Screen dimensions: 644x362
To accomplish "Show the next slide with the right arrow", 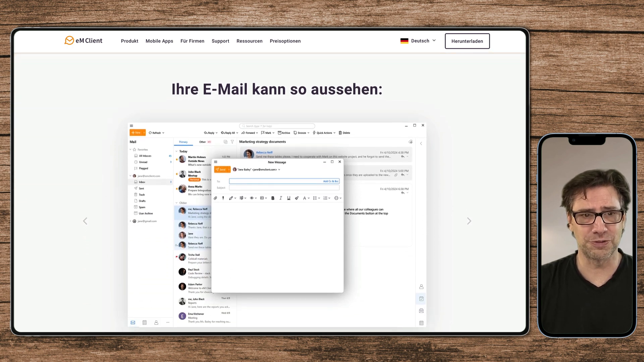I will (469, 221).
